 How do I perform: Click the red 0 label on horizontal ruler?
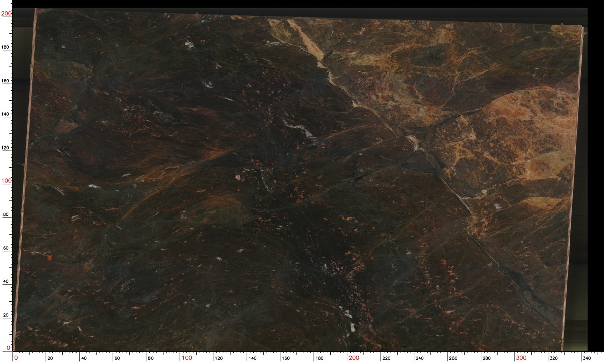point(16,358)
